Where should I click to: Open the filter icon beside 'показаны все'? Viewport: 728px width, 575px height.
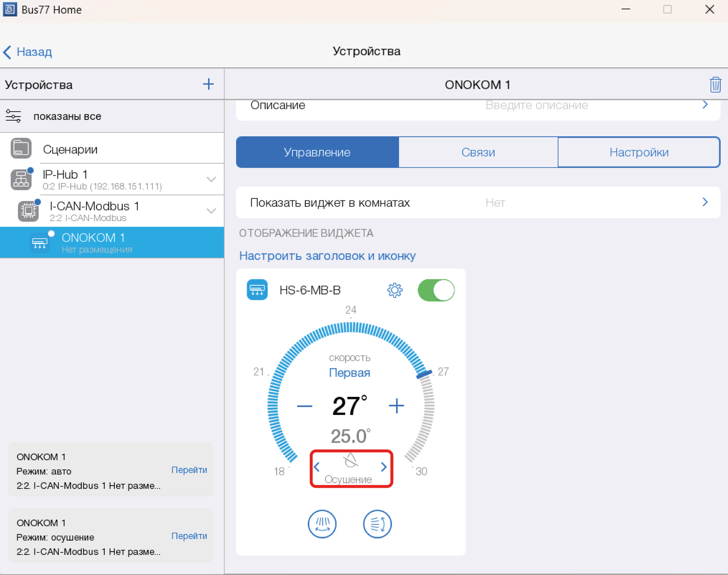[14, 116]
